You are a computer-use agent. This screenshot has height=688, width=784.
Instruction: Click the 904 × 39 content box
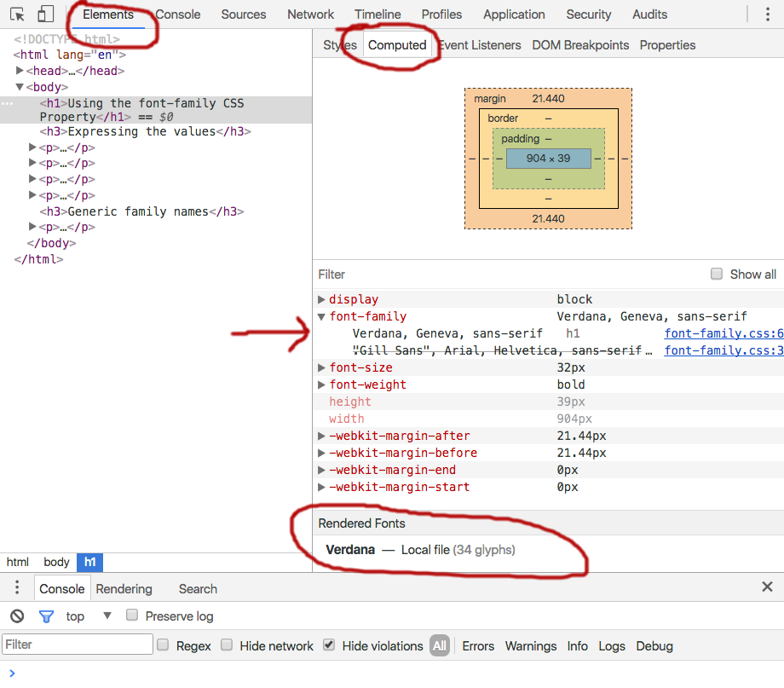point(549,158)
